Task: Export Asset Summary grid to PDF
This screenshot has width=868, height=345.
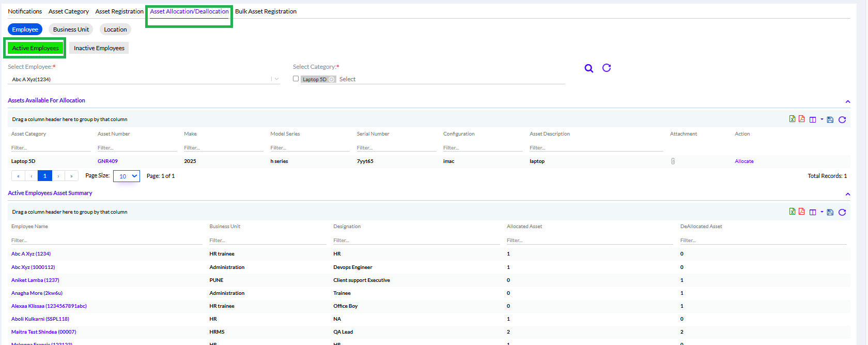Action: coord(802,212)
